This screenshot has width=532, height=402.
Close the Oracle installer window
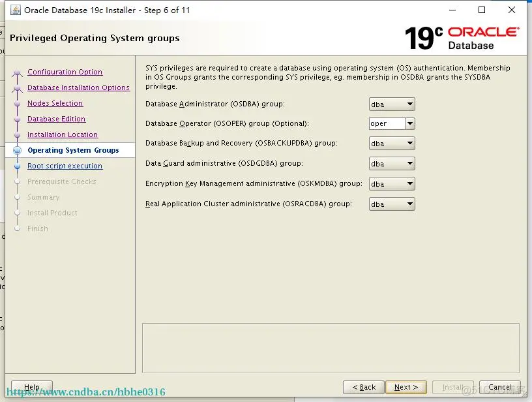coord(512,10)
